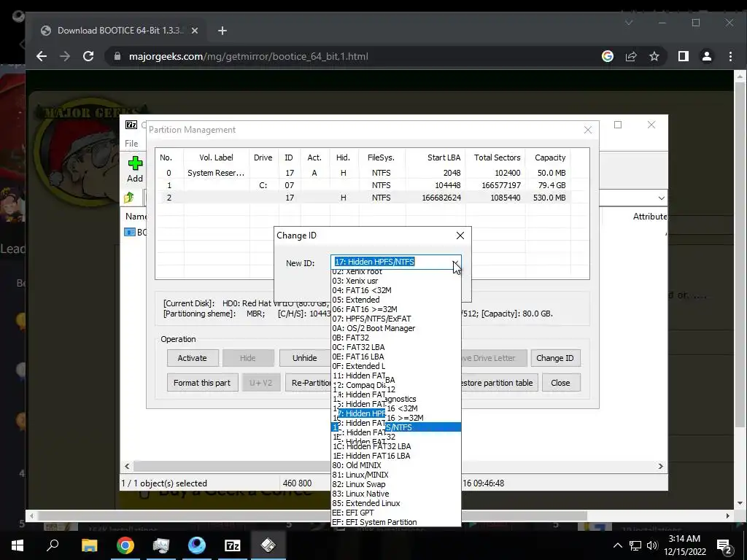Screen dimensions: 747x560
Task: Open the Chrome profile icon
Action: (706, 56)
